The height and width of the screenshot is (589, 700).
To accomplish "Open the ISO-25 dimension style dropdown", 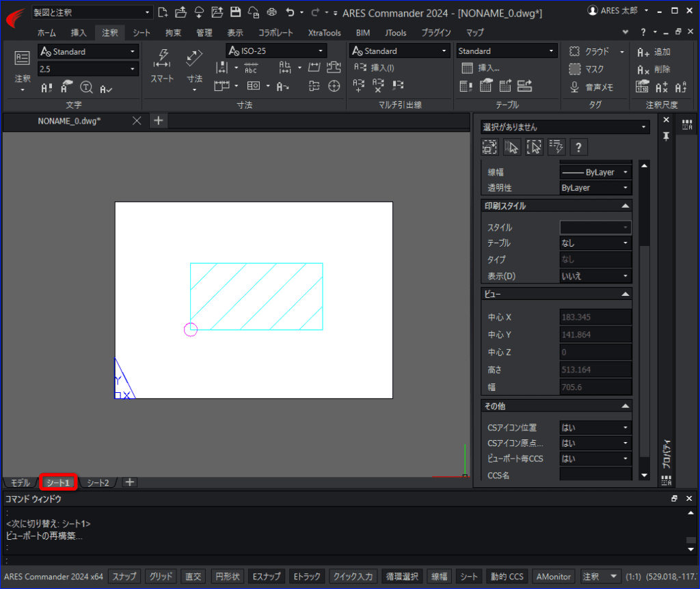I will pyautogui.click(x=276, y=51).
